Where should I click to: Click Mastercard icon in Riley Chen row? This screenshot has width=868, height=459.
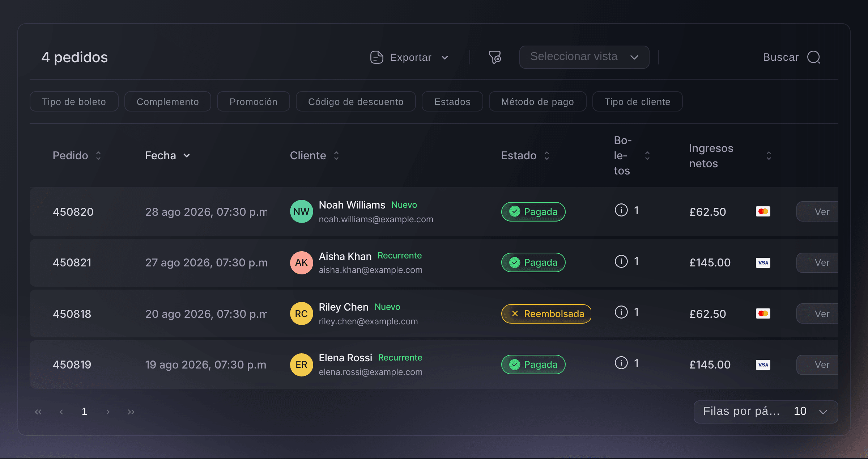click(763, 313)
